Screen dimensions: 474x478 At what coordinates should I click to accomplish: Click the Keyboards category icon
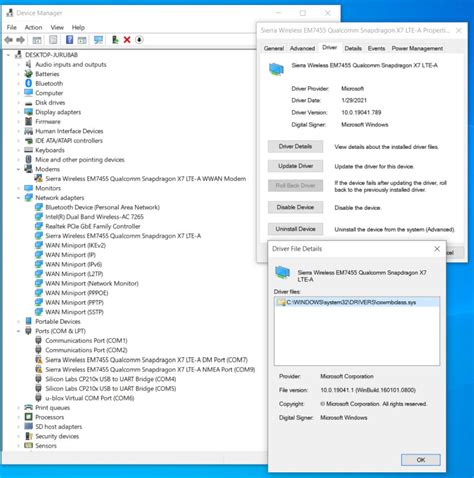coord(29,150)
